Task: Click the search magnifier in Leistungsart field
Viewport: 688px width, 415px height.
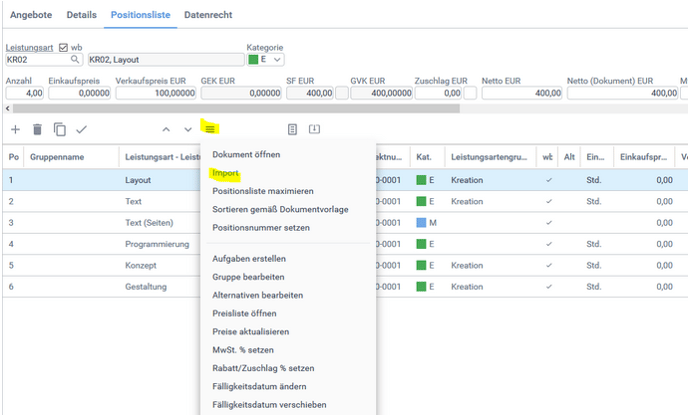Action: coord(75,60)
